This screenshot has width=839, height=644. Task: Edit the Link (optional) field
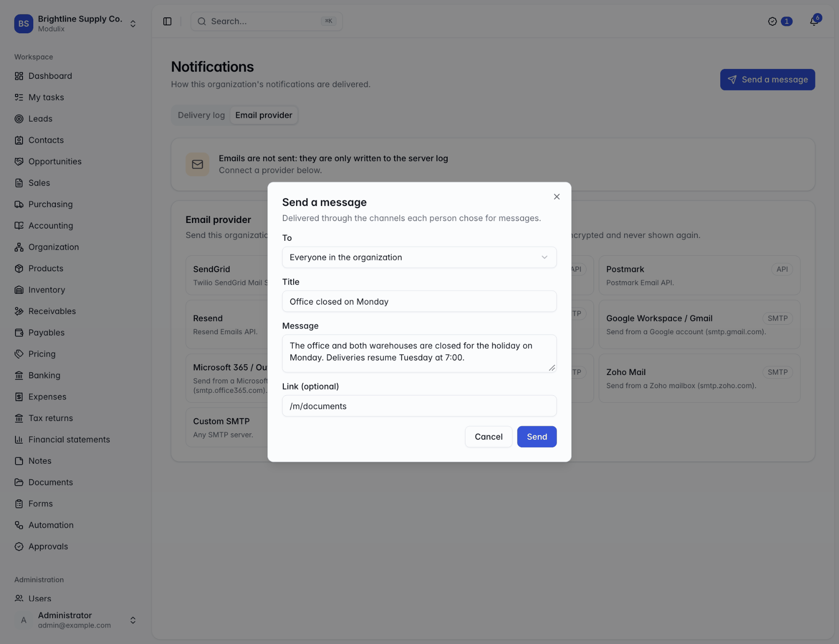click(x=419, y=406)
